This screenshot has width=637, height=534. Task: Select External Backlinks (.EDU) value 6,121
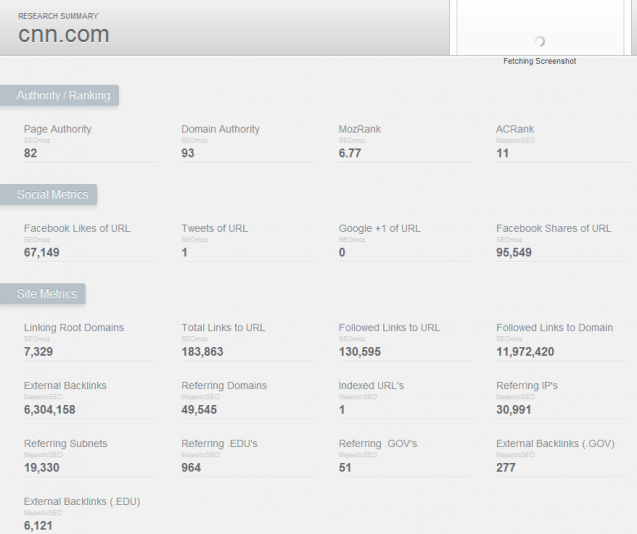(x=38, y=526)
